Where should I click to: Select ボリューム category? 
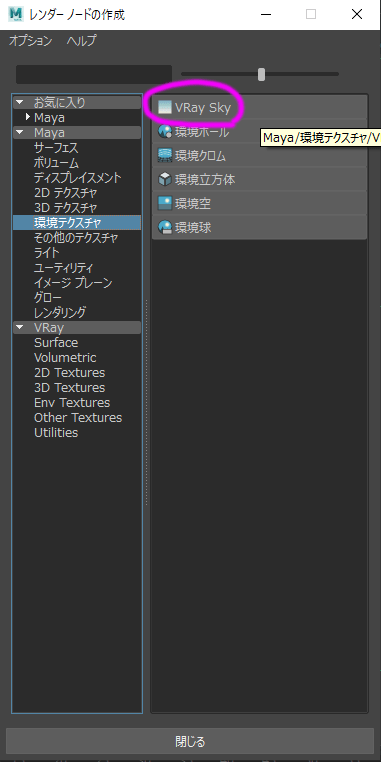click(x=56, y=163)
